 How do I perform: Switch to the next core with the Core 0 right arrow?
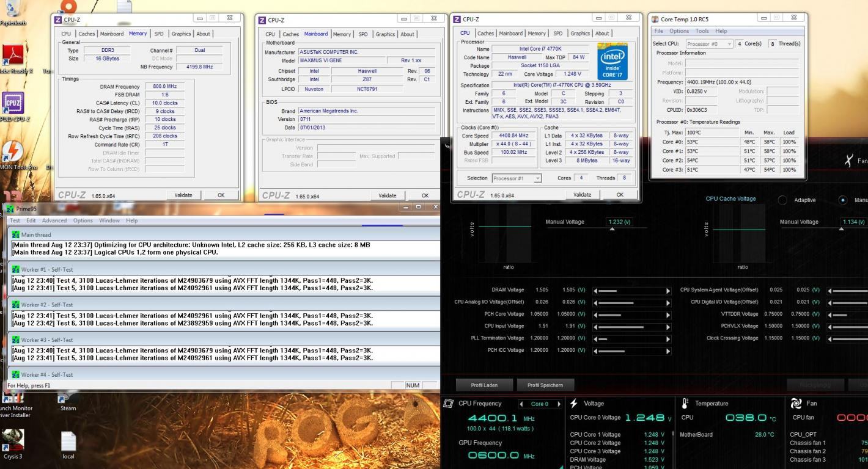pyautogui.click(x=559, y=404)
